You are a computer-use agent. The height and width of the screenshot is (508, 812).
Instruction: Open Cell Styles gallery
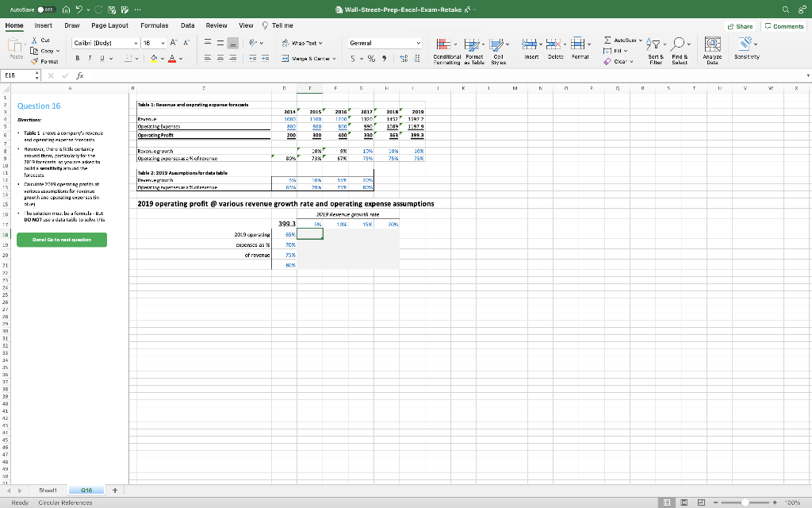[x=500, y=49]
